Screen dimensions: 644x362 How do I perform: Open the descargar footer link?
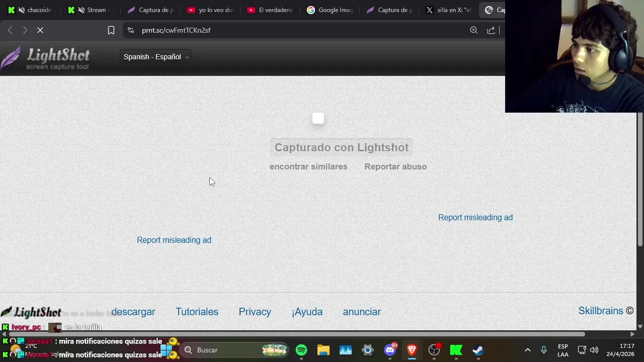tap(133, 312)
